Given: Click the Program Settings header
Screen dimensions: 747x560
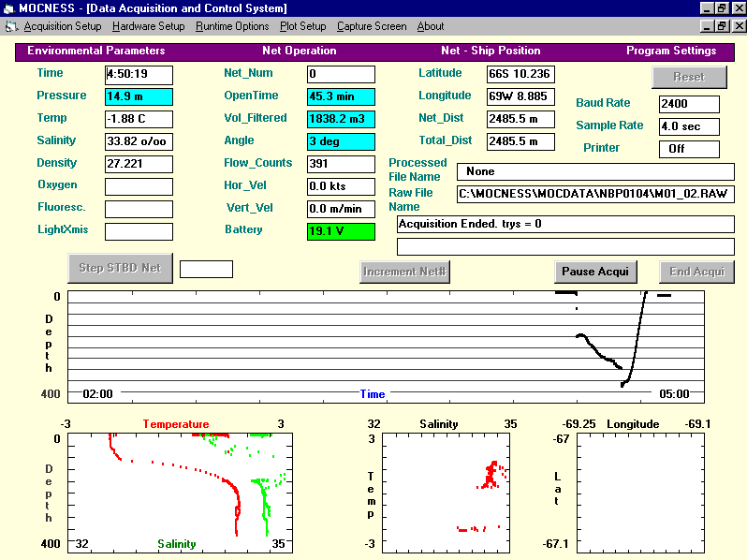Looking at the screenshot, I should click(x=671, y=51).
